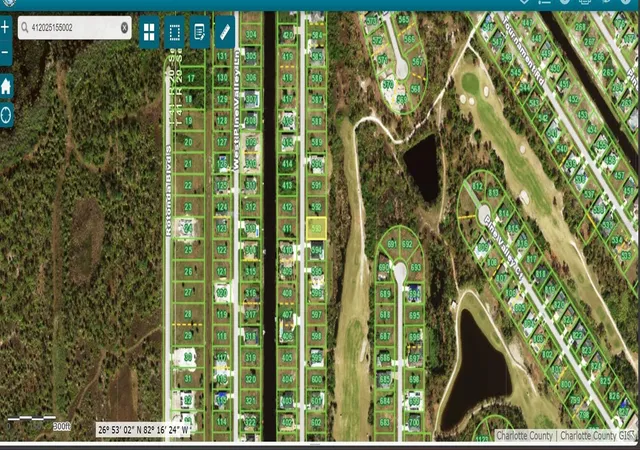Select parcel labeled 19
This screenshot has height=450, width=640.
coord(189,120)
